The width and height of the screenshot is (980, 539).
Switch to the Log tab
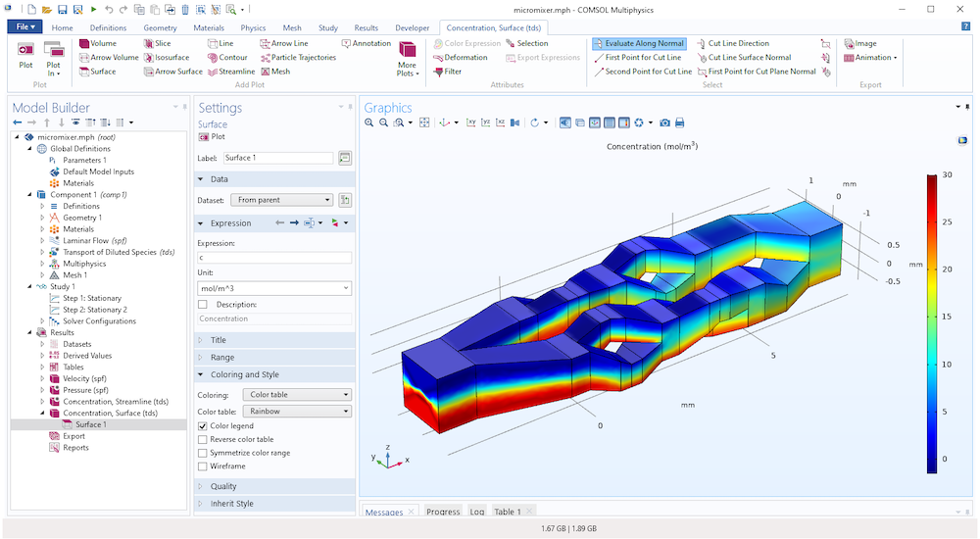pyautogui.click(x=477, y=512)
